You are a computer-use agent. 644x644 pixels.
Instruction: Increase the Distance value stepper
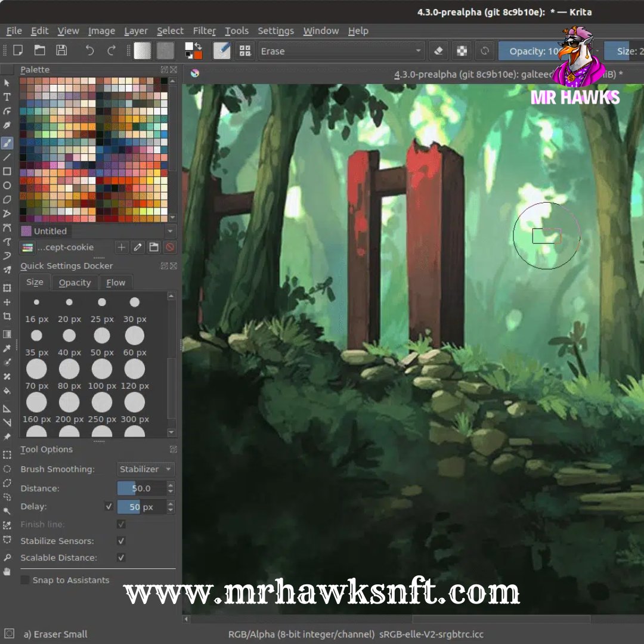click(171, 485)
